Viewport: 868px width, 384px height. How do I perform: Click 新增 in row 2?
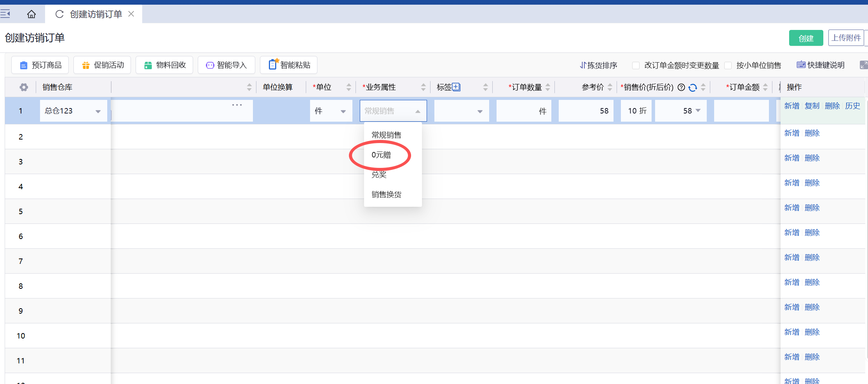tap(792, 133)
